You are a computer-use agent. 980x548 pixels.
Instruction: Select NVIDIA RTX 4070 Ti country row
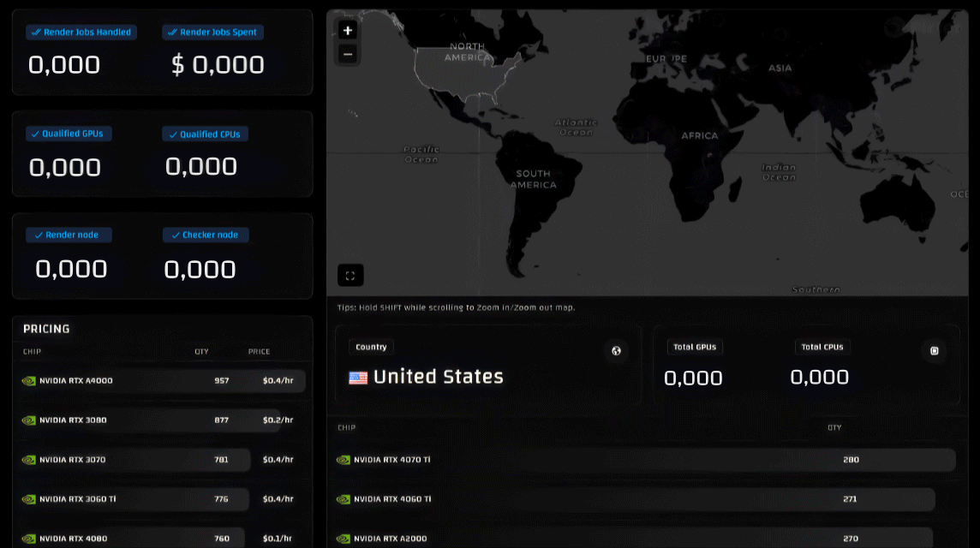[646, 459]
